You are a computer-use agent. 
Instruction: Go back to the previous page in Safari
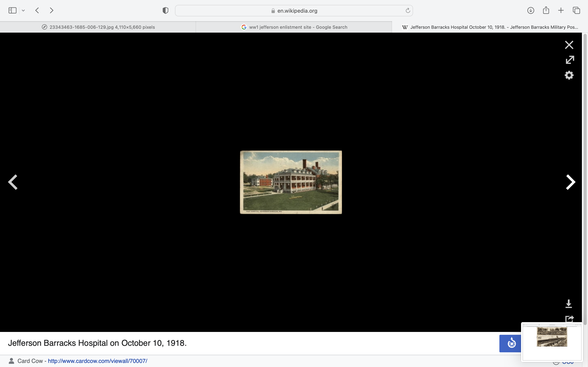tap(37, 10)
